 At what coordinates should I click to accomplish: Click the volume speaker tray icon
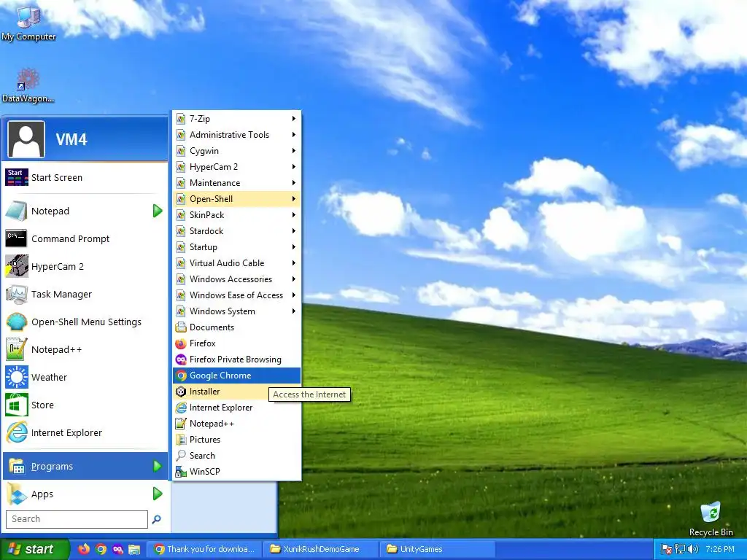tap(693, 549)
